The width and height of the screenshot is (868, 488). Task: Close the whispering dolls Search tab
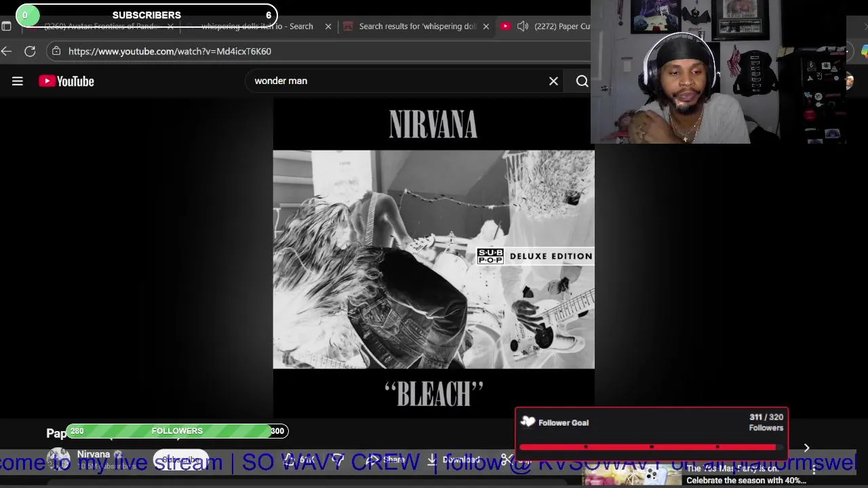click(328, 26)
